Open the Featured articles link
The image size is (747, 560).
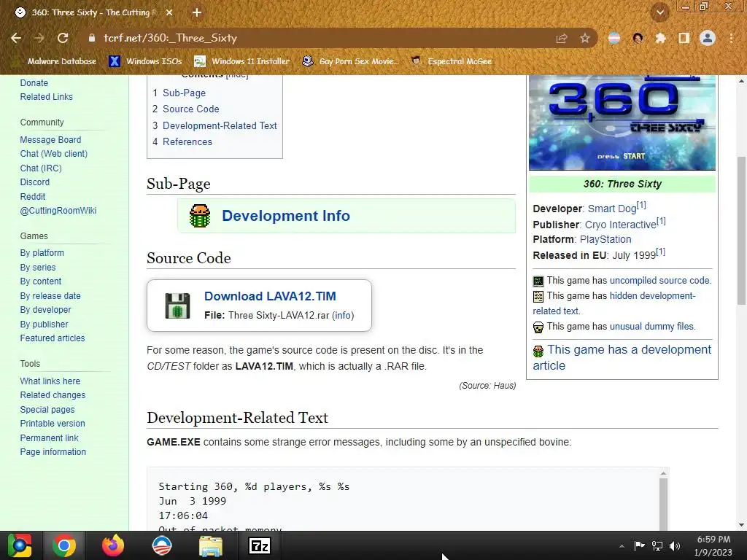click(53, 338)
